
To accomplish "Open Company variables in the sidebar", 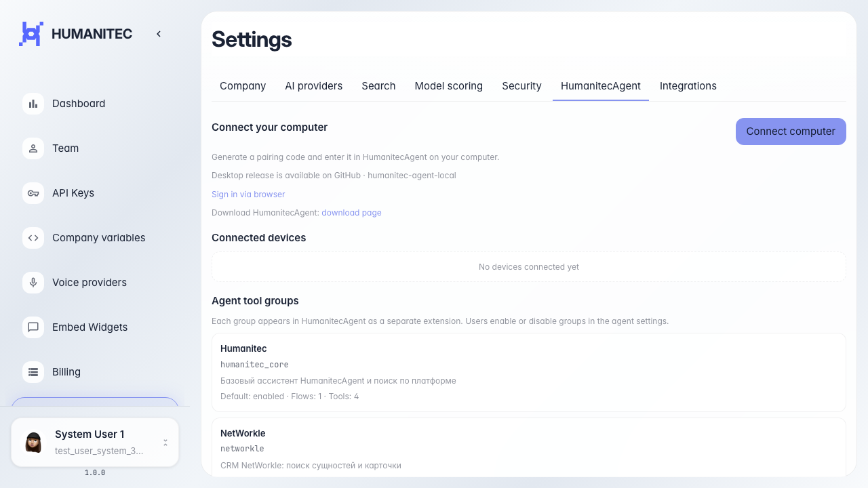I will pos(99,238).
